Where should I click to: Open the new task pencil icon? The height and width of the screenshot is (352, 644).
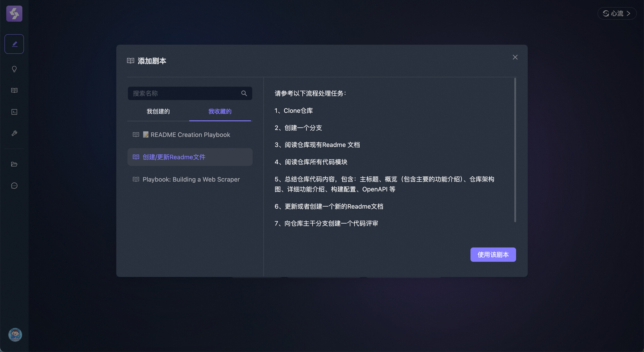tap(14, 44)
